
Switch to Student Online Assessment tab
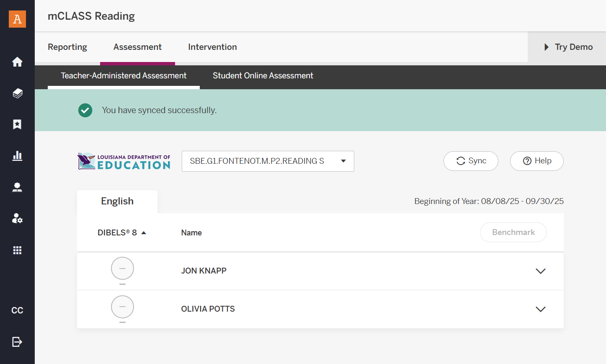(x=263, y=76)
